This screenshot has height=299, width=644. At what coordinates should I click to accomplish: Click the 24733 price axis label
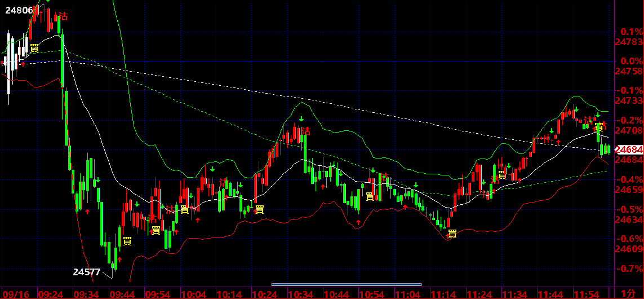pos(629,100)
